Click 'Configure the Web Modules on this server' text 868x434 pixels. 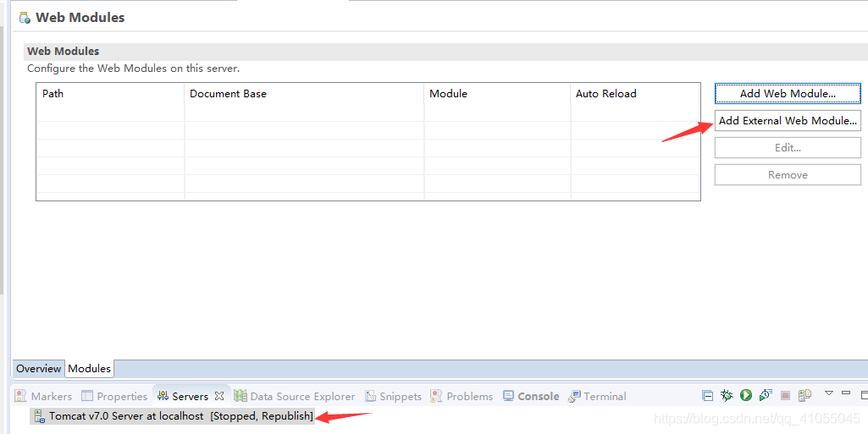pyautogui.click(x=134, y=69)
